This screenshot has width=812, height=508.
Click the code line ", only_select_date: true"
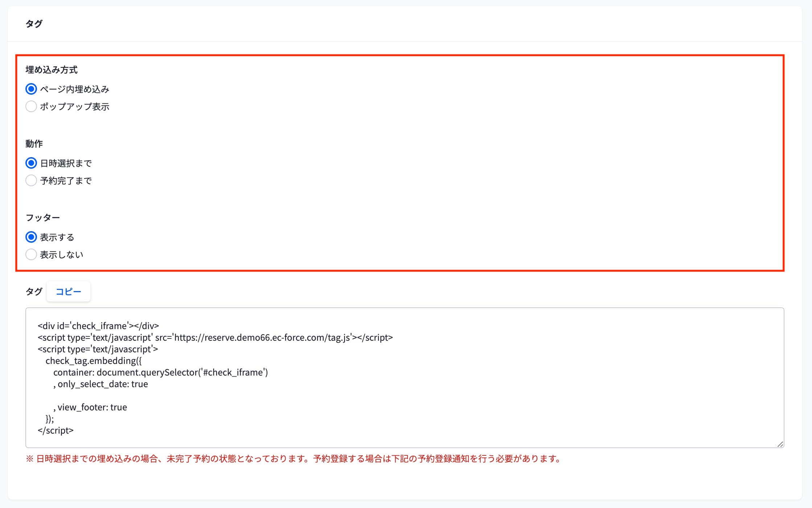[101, 384]
